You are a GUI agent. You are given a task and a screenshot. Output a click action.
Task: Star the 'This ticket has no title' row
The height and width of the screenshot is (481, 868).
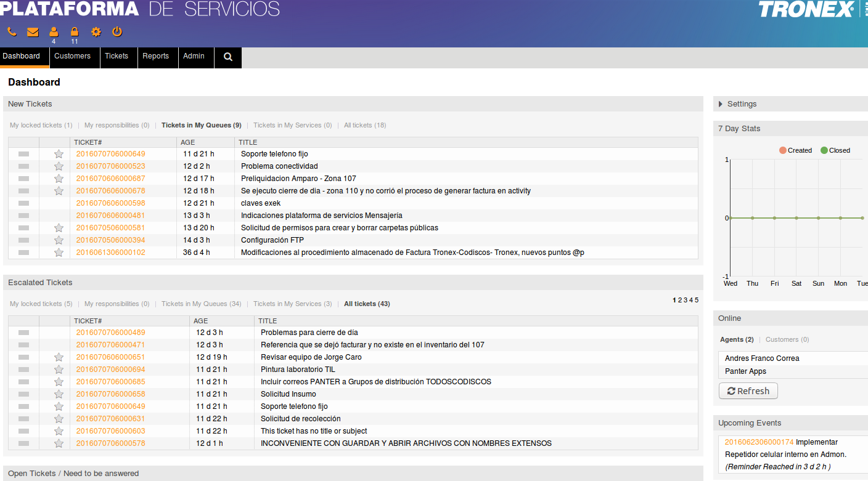(59, 431)
